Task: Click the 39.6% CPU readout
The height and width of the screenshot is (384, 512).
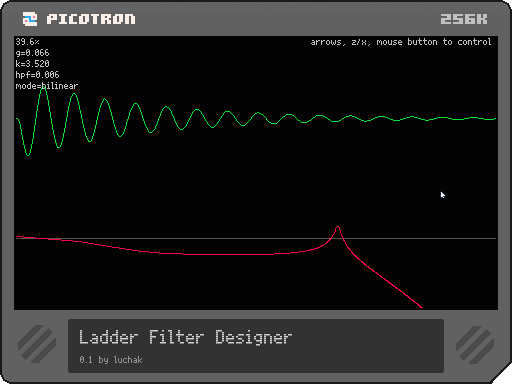Action: 27,42
